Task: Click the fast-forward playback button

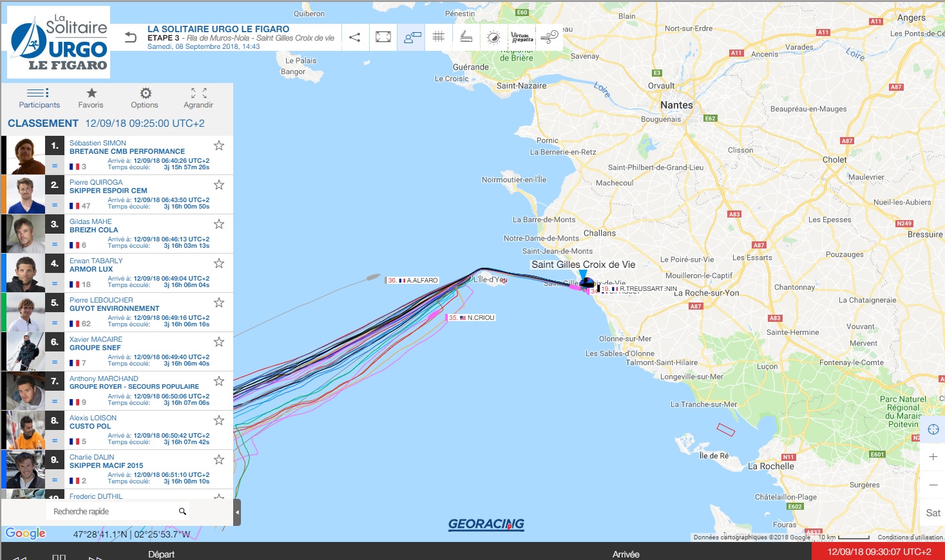Action: tap(96, 557)
